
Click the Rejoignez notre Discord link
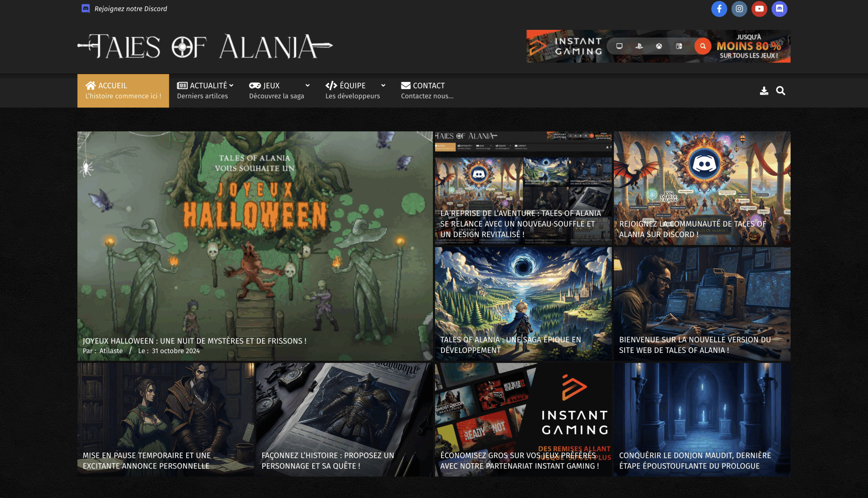(x=131, y=8)
